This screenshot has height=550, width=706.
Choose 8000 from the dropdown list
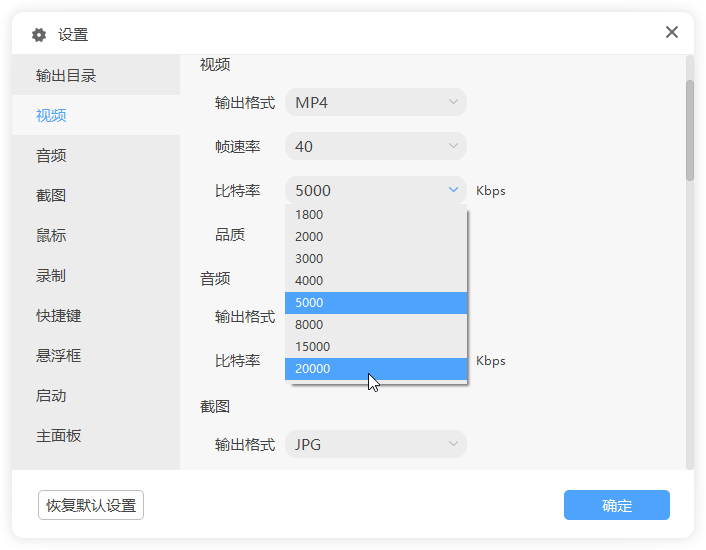click(375, 324)
